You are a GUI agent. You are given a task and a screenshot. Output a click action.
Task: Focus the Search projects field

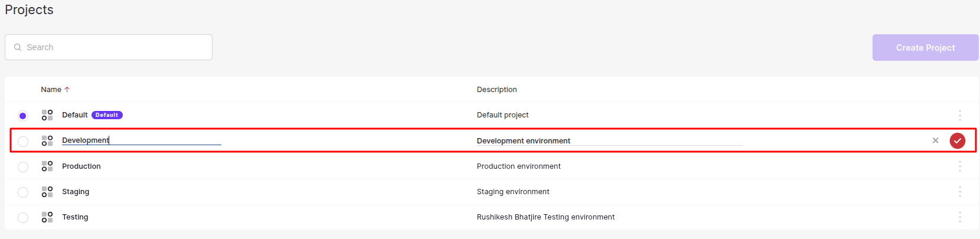[x=109, y=47]
